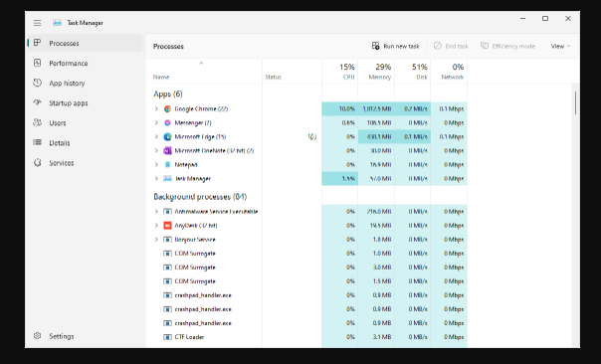This screenshot has height=364, width=601.
Task: Click the Run new task button
Action: point(396,46)
